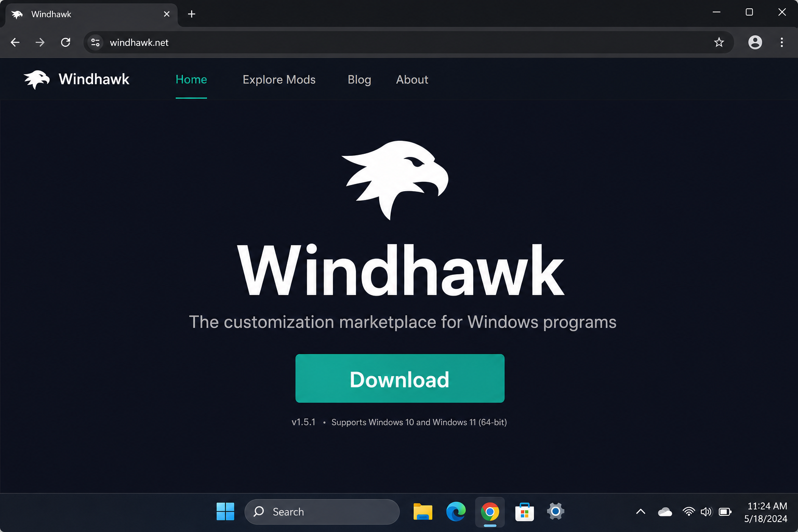Screen dimensions: 798x532
Task: Reload the windhawk.net page
Action: [x=65, y=42]
